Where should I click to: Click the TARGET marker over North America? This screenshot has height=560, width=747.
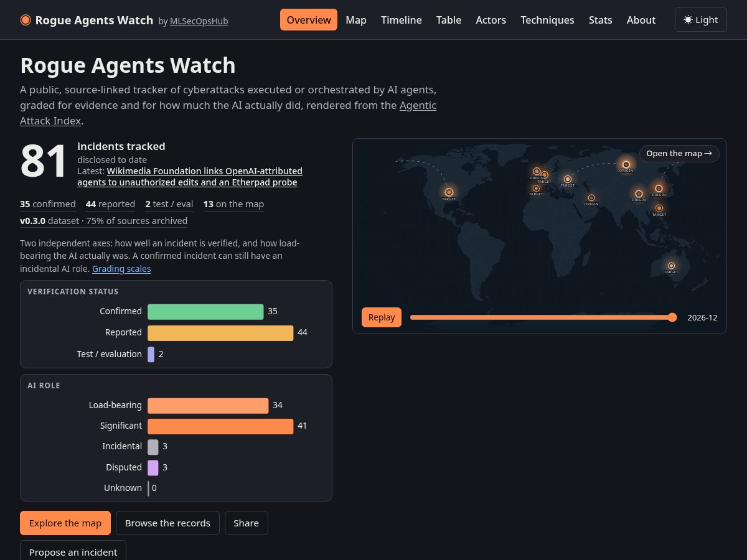[449, 192]
